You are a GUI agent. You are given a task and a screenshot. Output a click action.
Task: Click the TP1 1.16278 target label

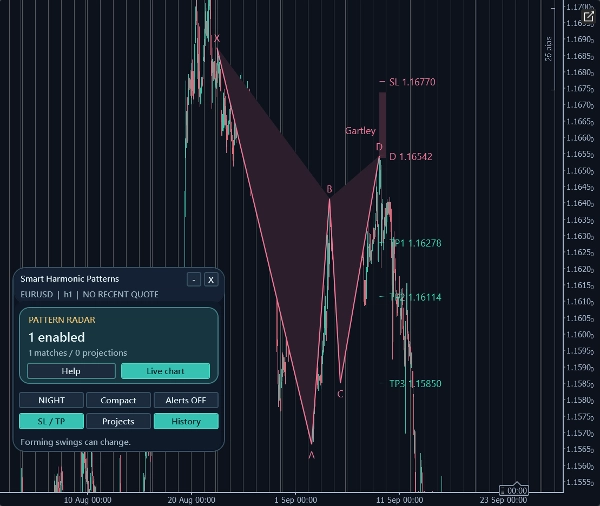[x=415, y=243]
